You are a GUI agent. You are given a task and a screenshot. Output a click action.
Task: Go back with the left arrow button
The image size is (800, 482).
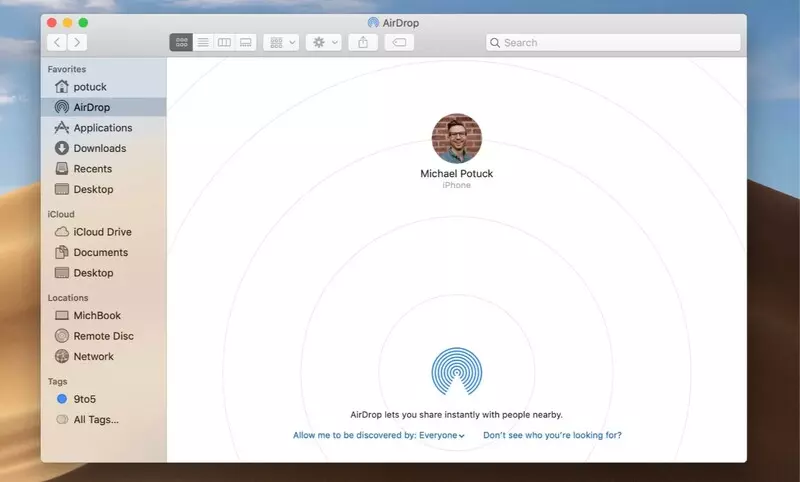click(x=57, y=42)
